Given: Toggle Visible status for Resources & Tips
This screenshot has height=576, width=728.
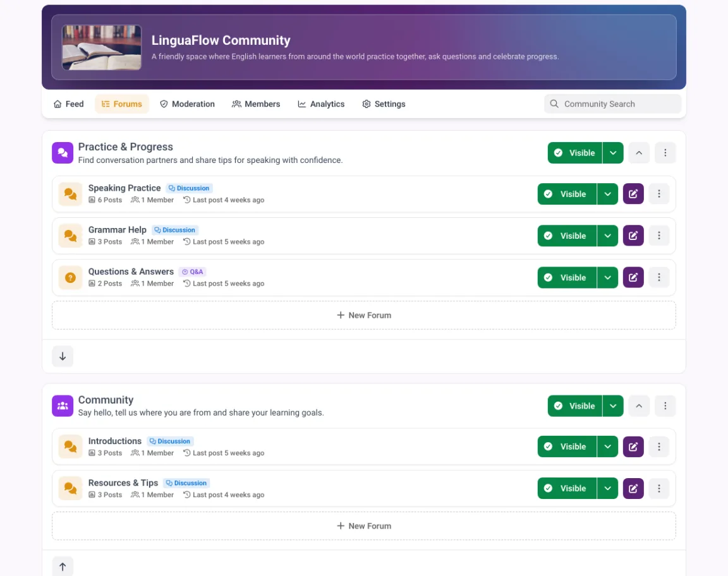Looking at the screenshot, I should click(567, 488).
